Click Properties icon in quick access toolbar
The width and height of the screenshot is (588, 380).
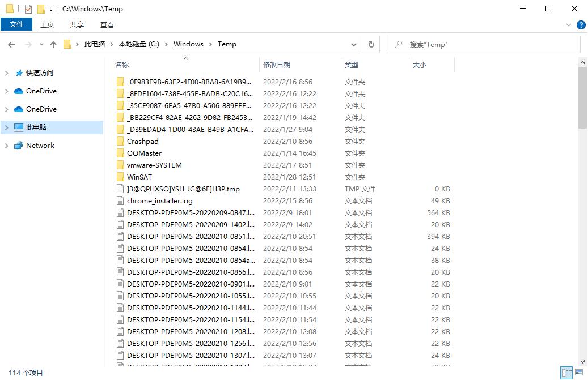point(28,9)
